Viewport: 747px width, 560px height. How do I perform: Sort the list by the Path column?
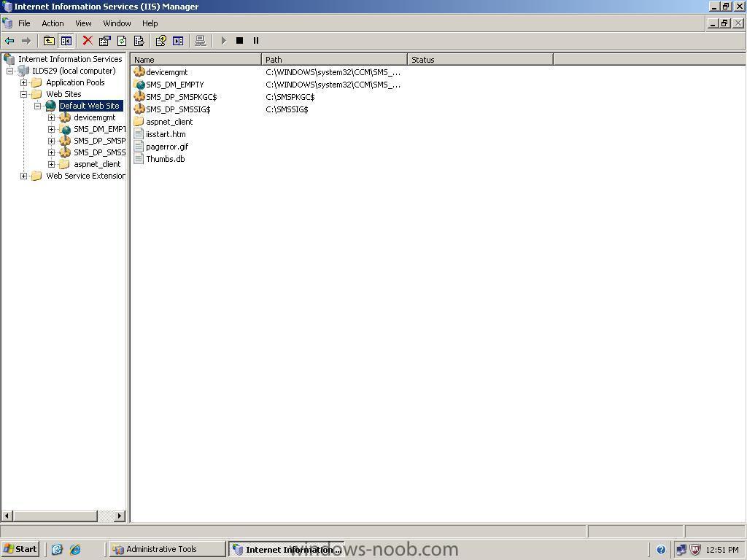click(x=334, y=60)
